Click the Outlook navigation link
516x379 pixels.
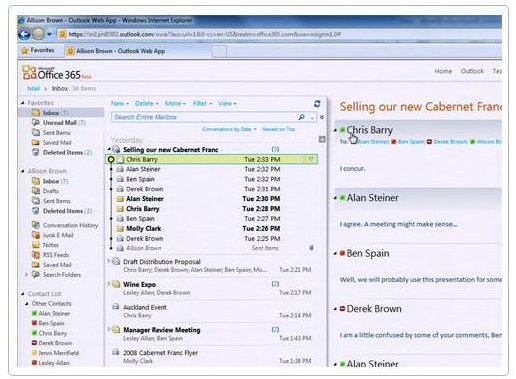point(472,71)
